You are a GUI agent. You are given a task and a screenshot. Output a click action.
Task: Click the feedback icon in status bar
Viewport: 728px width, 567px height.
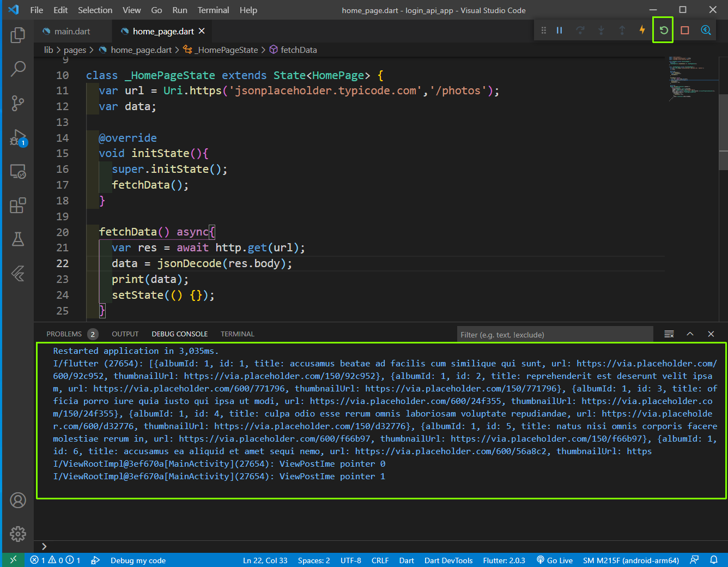pos(694,560)
